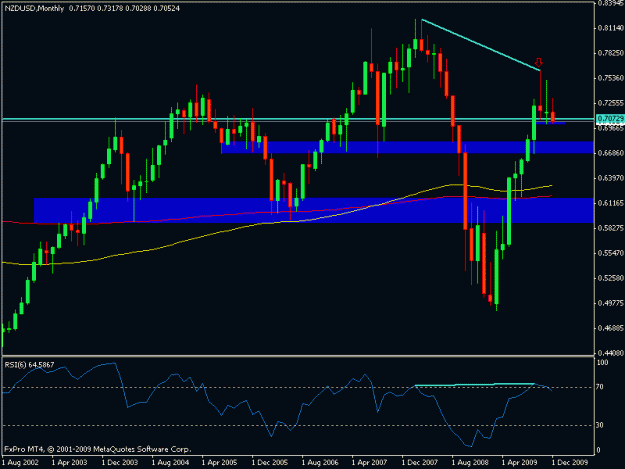Select the cyan horizontal price line
Viewport: 625px width, 469px height.
298,119
